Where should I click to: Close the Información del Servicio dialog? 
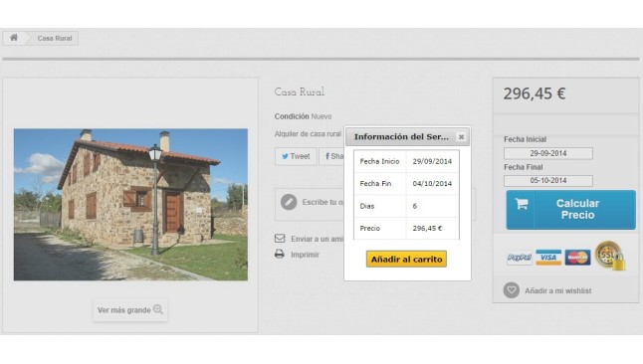point(461,137)
